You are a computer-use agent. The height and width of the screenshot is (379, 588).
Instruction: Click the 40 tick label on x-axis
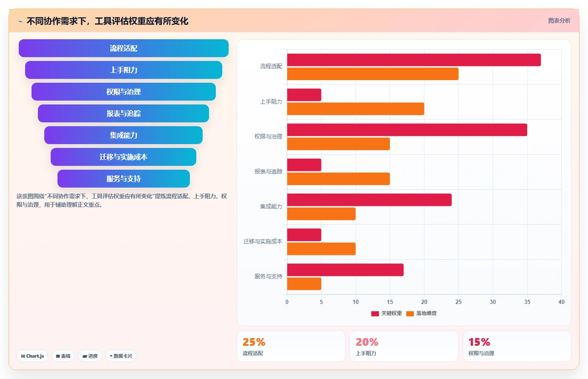click(561, 302)
